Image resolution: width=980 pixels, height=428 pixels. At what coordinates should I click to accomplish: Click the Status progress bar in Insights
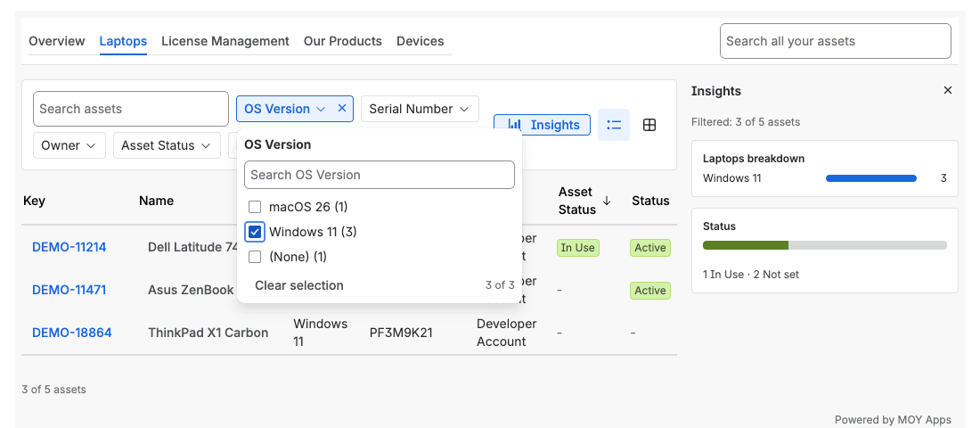pyautogui.click(x=824, y=245)
